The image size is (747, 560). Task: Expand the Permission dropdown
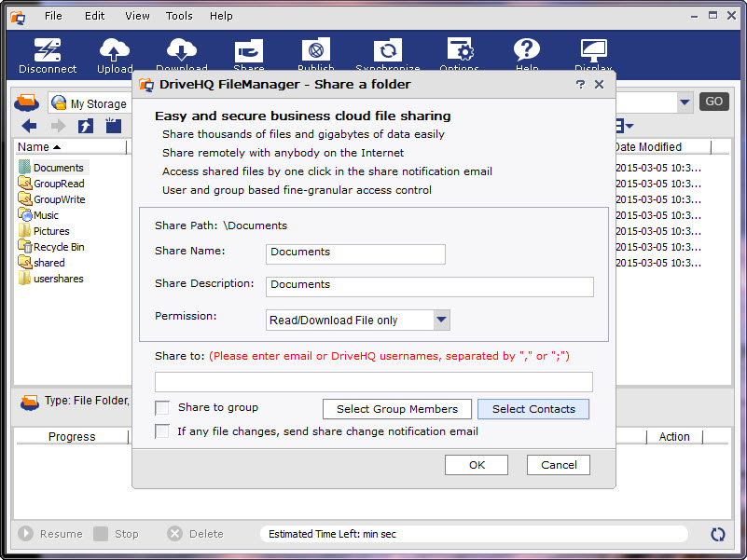(x=442, y=321)
